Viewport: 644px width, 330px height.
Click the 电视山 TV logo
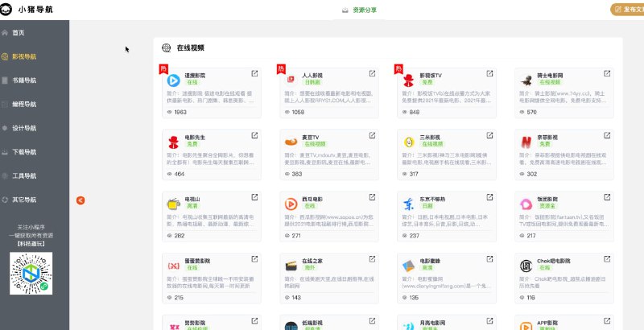tap(173, 204)
